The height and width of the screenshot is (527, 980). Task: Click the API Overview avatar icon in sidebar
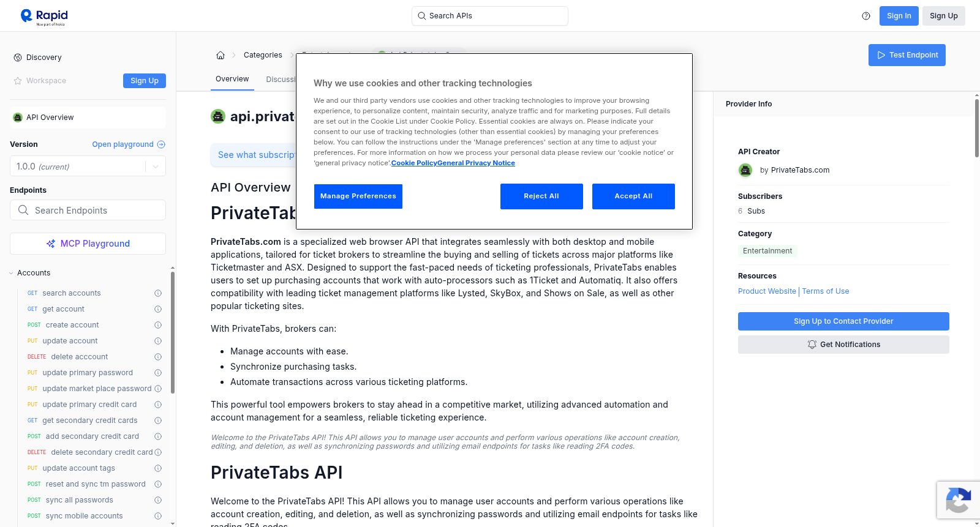click(18, 118)
